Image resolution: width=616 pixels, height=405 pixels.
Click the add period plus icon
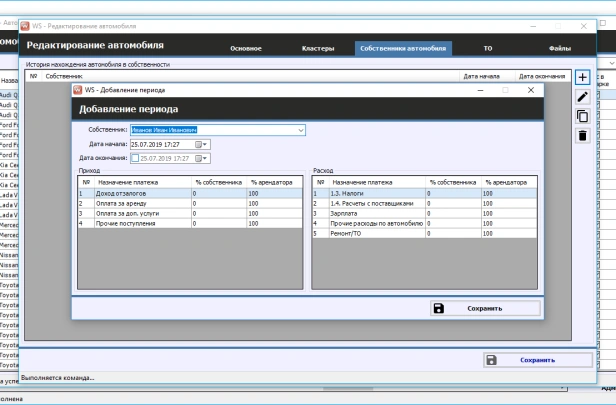coord(582,77)
